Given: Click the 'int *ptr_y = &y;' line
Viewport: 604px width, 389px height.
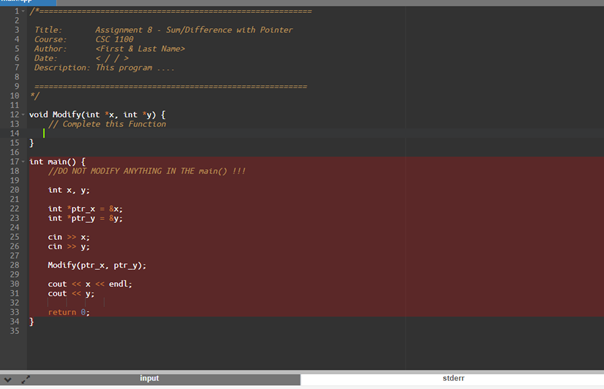Looking at the screenshot, I should (85, 218).
